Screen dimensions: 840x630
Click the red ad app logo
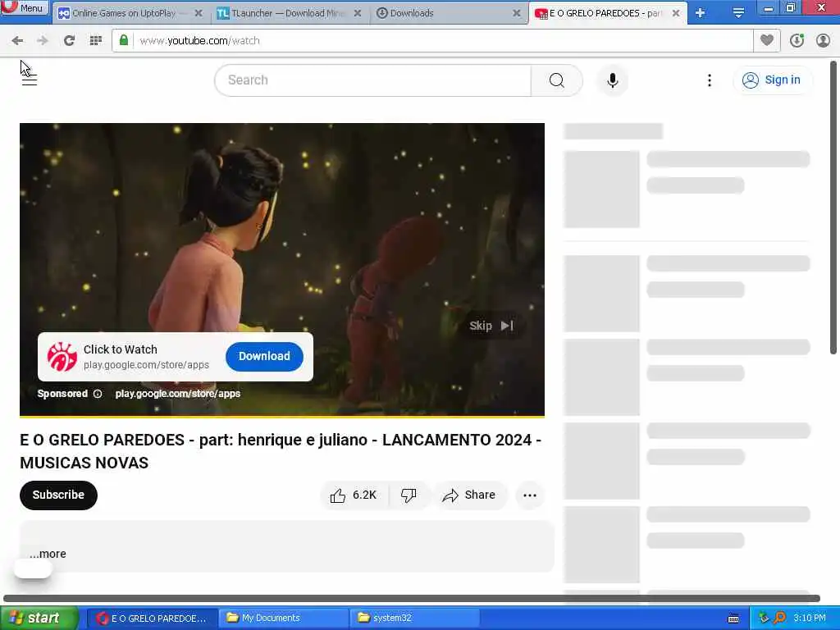(62, 357)
